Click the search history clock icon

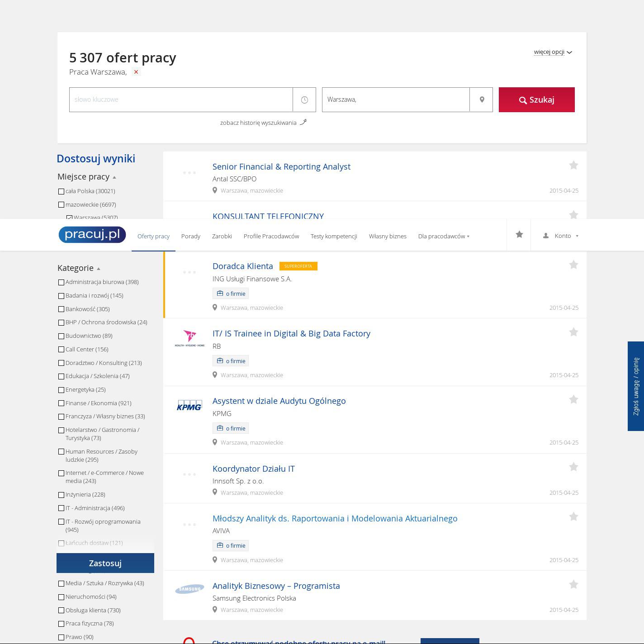(304, 99)
